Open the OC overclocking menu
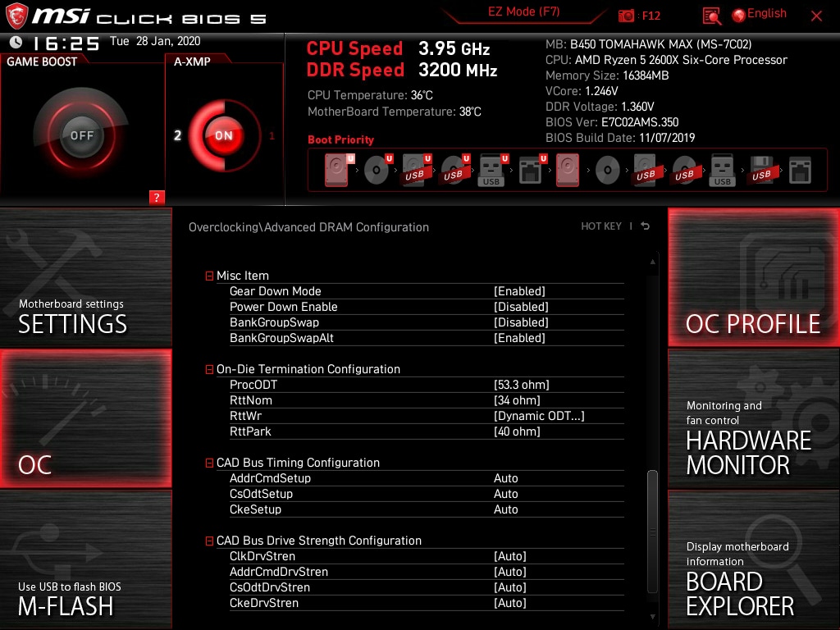The width and height of the screenshot is (840, 630). (85, 418)
